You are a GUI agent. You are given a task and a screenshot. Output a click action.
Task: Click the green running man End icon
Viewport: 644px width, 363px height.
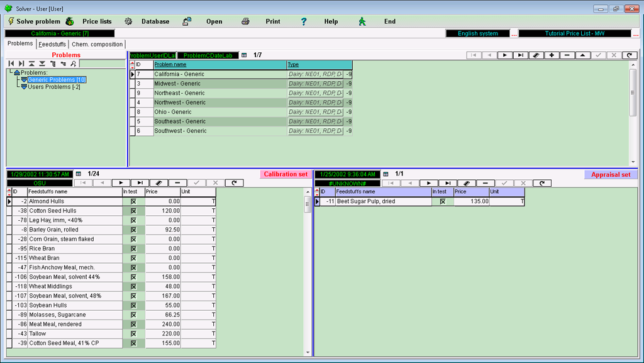pyautogui.click(x=362, y=21)
